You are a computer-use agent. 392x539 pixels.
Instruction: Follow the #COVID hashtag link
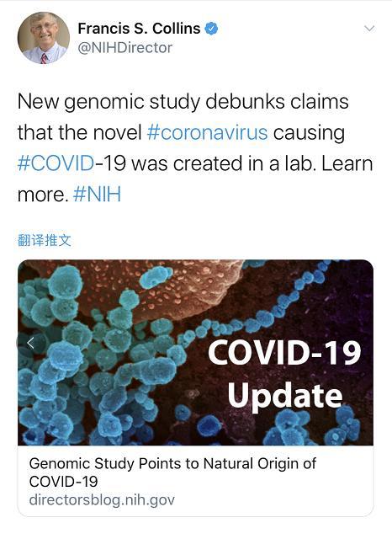click(56, 163)
